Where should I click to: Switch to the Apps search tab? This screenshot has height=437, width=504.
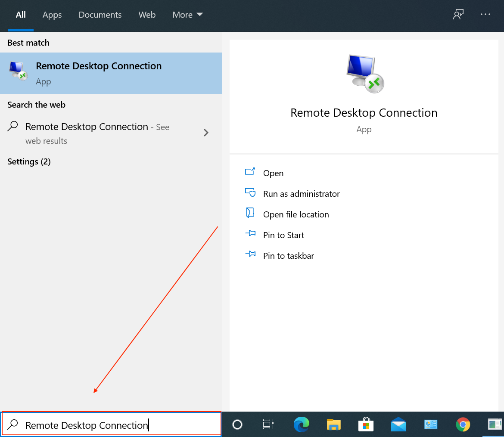52,15
